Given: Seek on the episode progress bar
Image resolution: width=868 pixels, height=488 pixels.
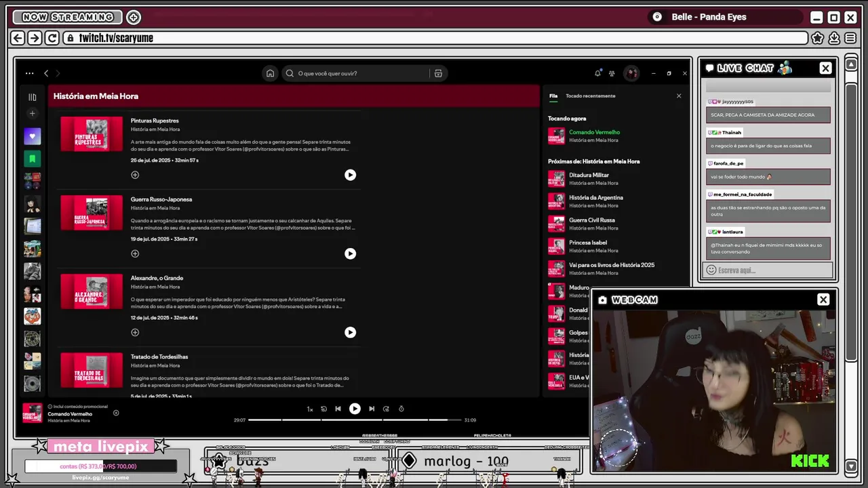Looking at the screenshot, I should click(x=354, y=420).
